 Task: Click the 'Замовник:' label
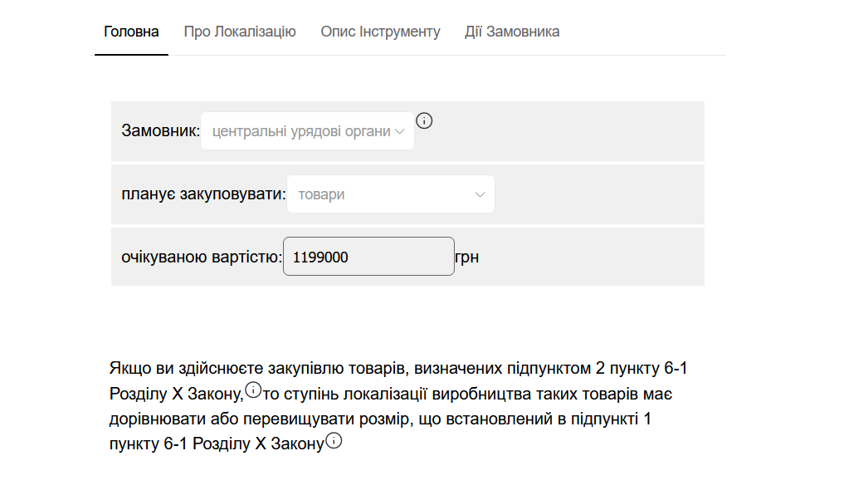[x=160, y=131]
